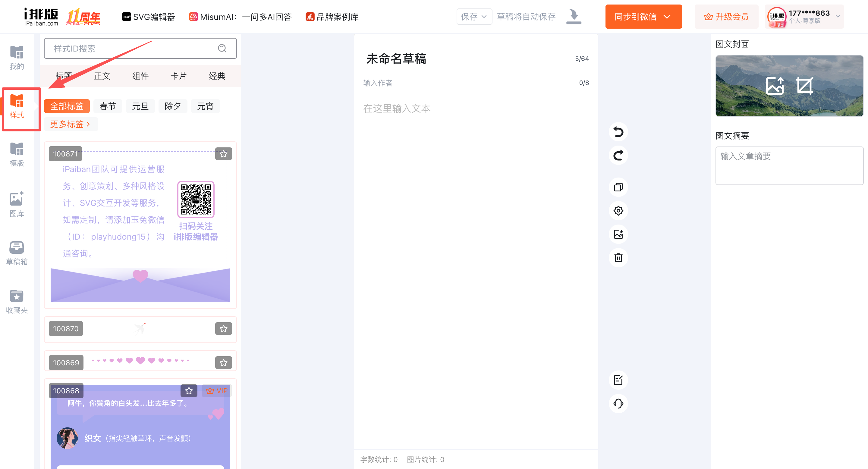Open the 保存 save dropdown
Viewport: 868px width, 469px height.
click(x=474, y=17)
